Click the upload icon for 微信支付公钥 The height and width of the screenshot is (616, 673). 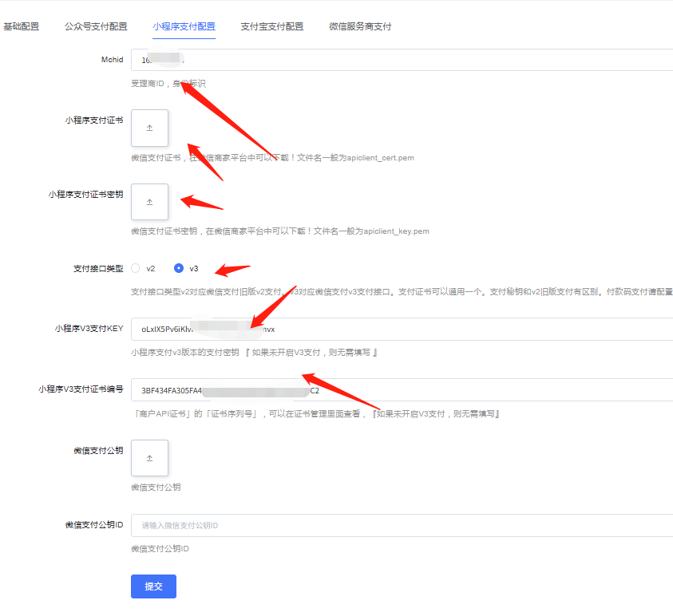(149, 458)
